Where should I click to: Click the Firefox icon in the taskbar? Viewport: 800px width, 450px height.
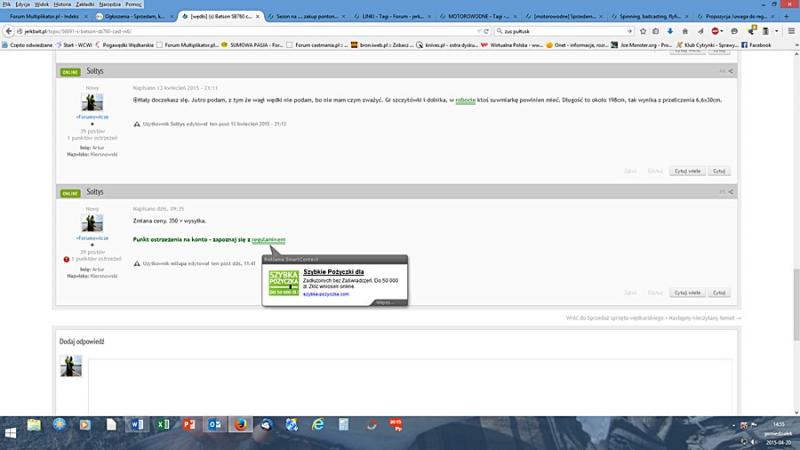click(x=240, y=426)
